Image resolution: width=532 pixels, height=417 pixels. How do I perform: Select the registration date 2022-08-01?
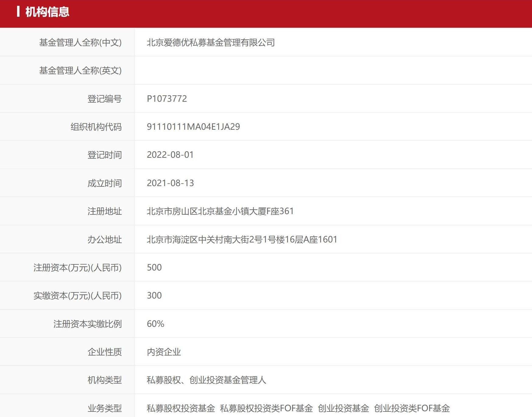[170, 155]
